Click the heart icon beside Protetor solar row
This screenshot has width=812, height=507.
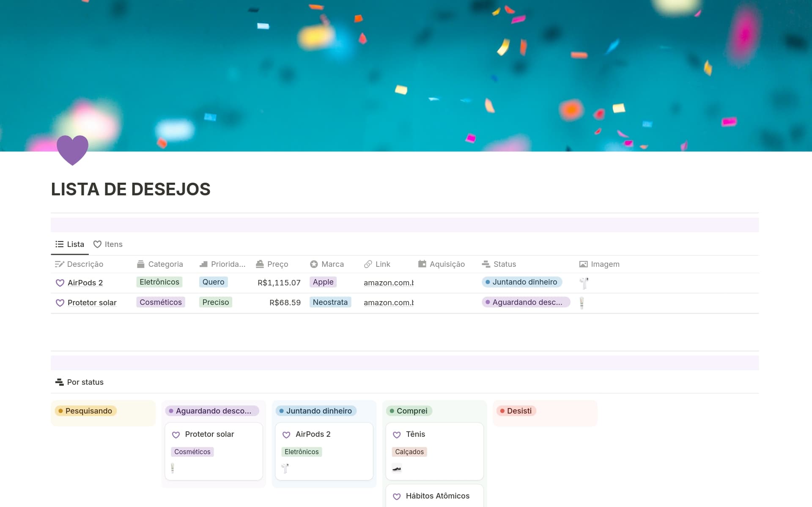coord(60,303)
